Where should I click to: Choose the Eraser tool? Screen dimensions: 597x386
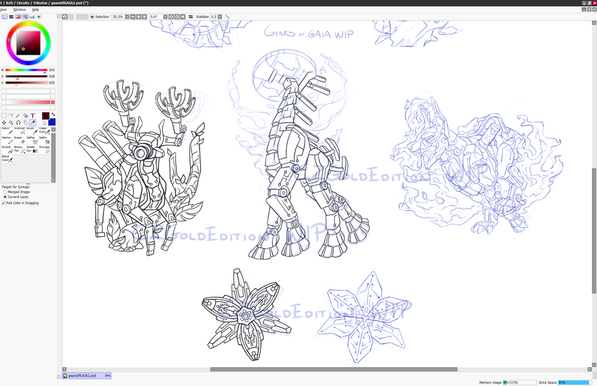click(19, 141)
